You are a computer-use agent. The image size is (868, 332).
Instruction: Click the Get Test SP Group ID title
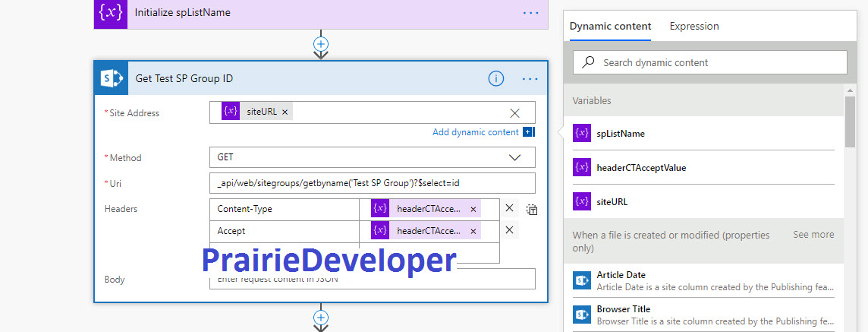click(184, 79)
